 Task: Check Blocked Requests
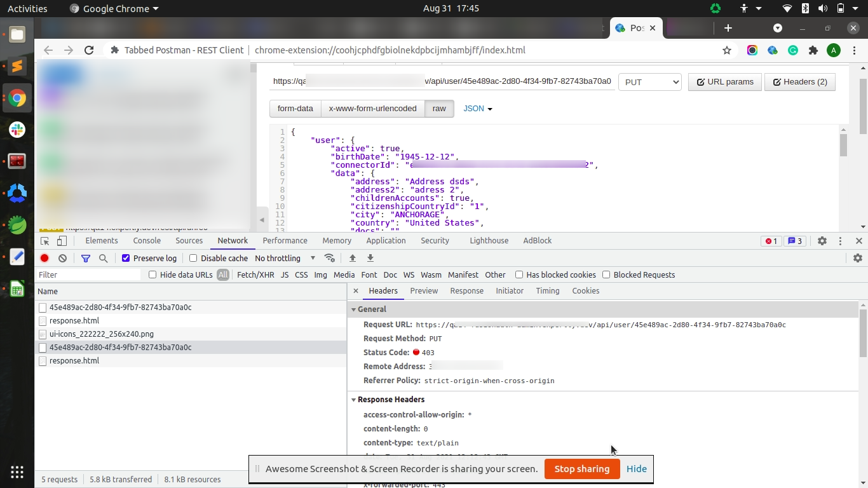[x=606, y=274]
